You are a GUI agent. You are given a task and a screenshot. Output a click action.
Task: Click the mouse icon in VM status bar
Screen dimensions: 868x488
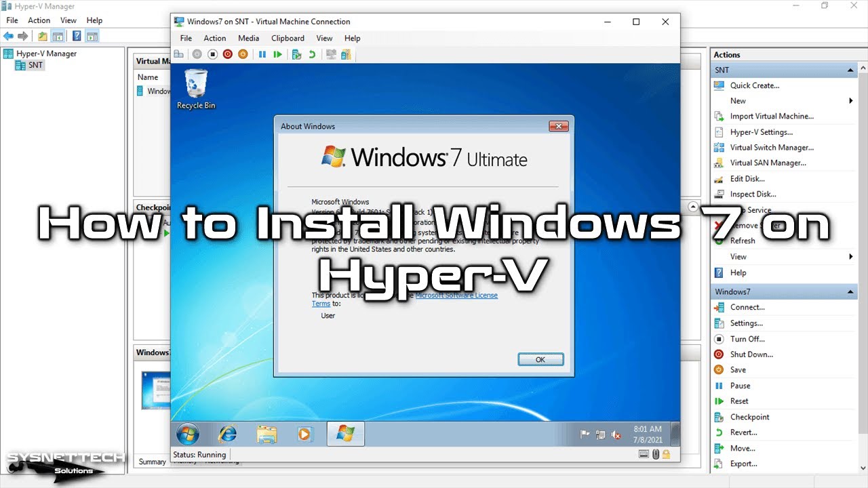pos(656,454)
